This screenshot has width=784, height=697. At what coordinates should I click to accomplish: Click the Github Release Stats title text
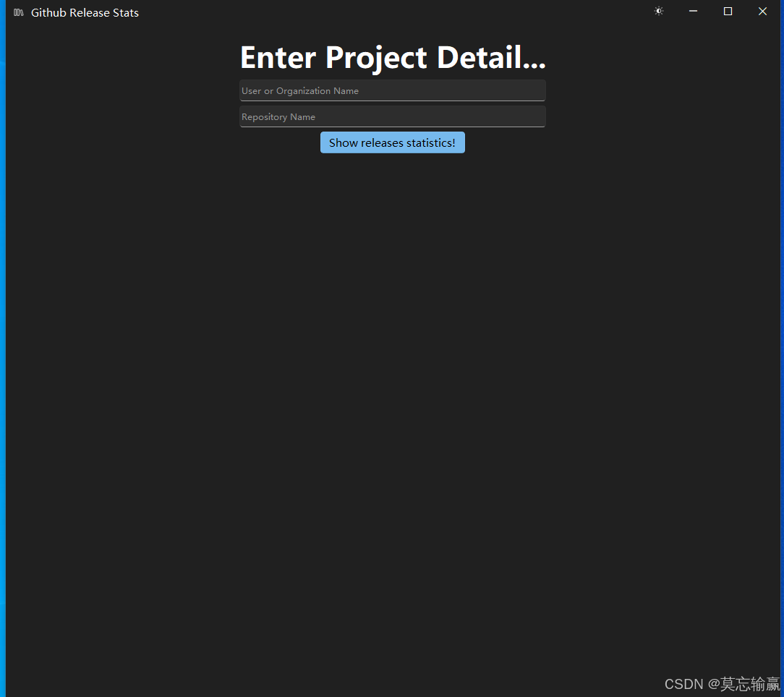(85, 13)
